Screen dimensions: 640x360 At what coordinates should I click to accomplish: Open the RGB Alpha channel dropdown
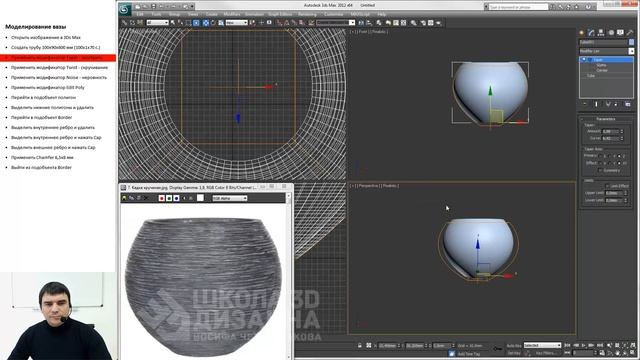coord(230,198)
